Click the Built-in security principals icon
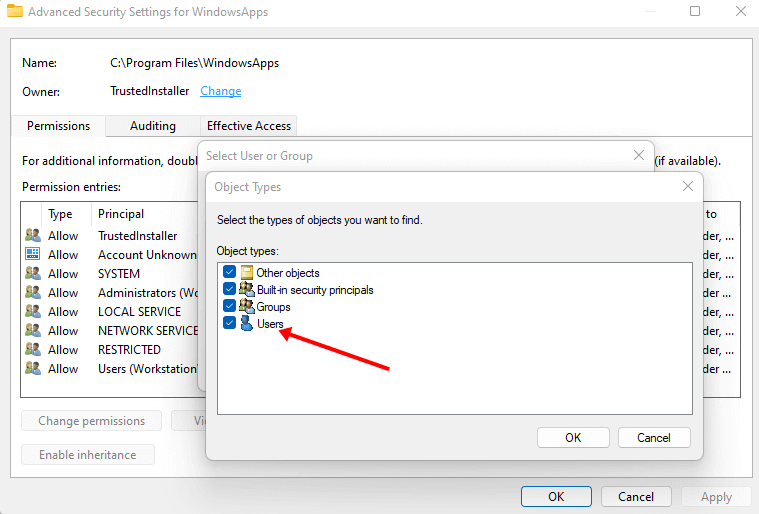This screenshot has height=514, width=759. click(x=247, y=289)
